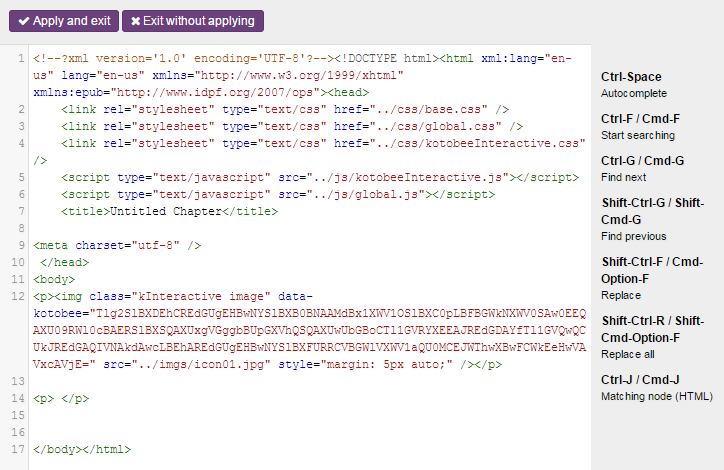The image size is (724, 470).
Task: Click Matching node (HTML) help text
Action: point(657,397)
